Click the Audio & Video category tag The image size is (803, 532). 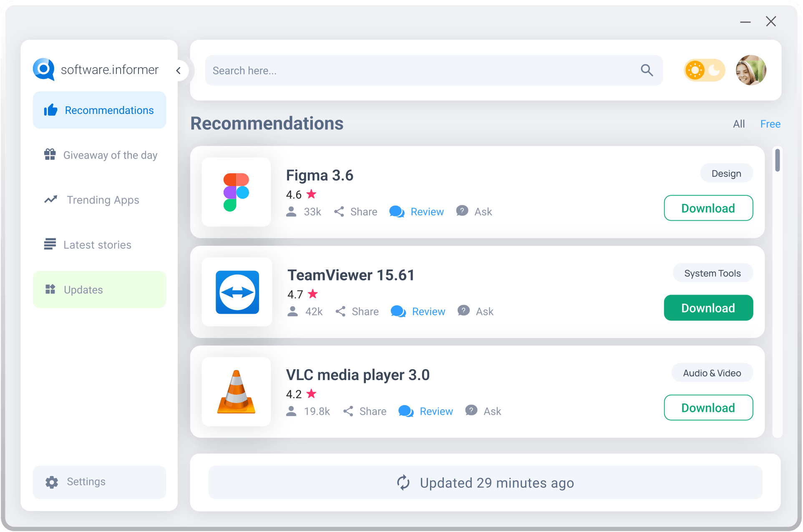(x=712, y=373)
